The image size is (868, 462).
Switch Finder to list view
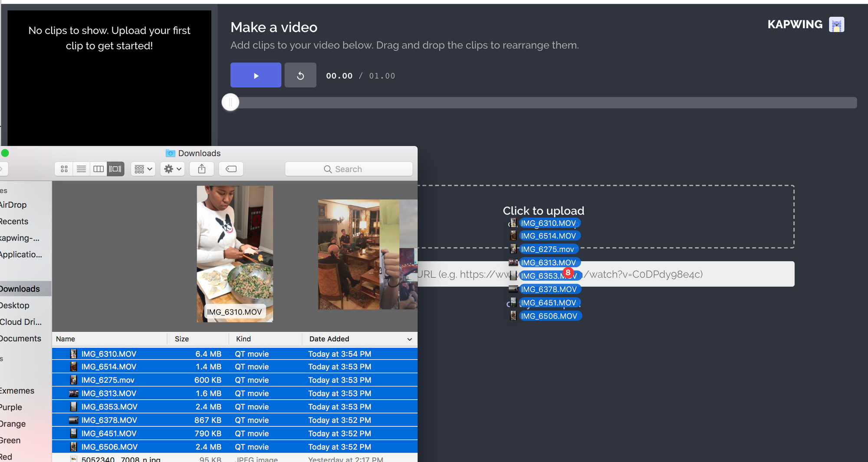81,169
